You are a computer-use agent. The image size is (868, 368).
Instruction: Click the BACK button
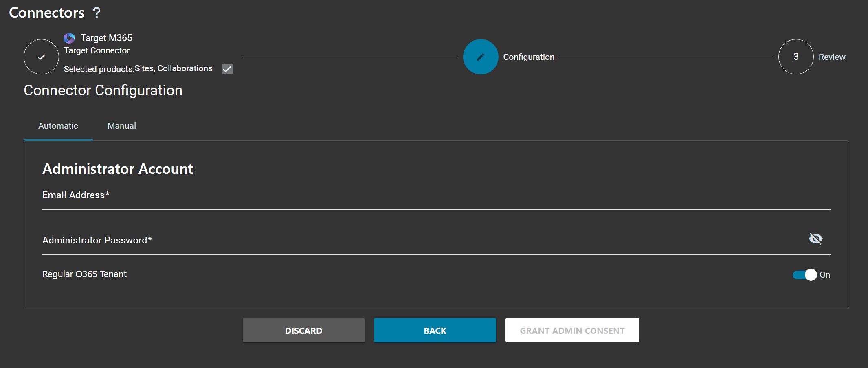435,330
